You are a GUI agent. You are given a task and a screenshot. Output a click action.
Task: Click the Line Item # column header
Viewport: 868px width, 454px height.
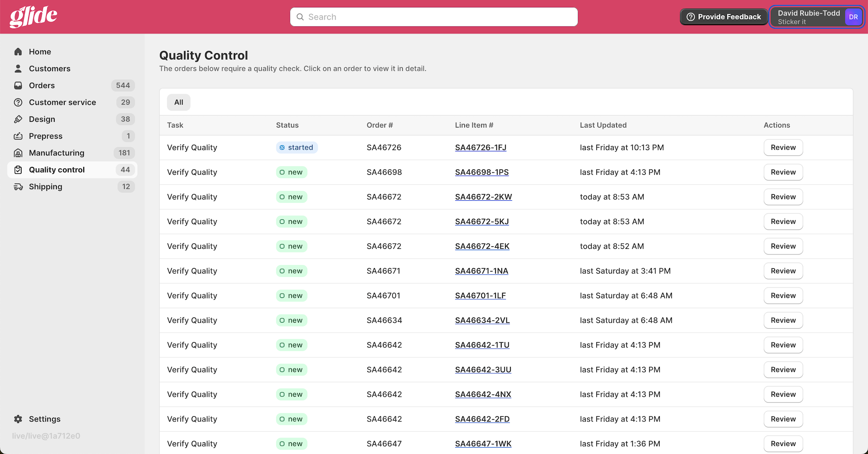(x=474, y=125)
